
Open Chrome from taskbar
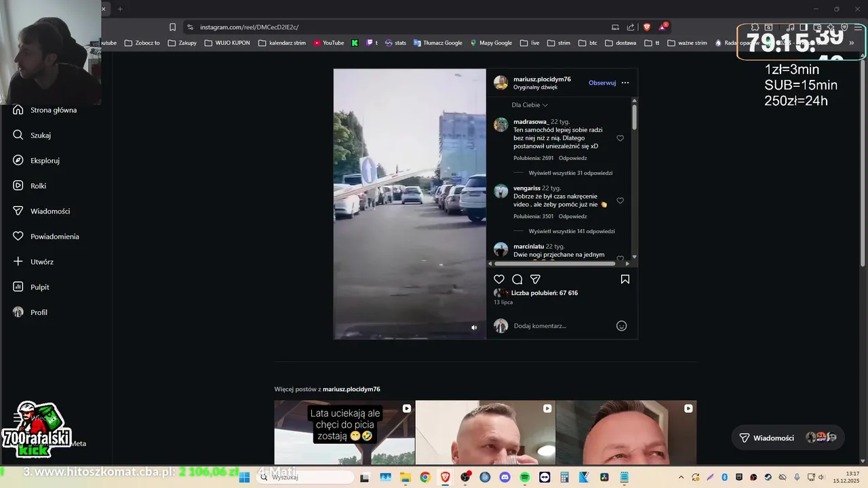click(425, 477)
